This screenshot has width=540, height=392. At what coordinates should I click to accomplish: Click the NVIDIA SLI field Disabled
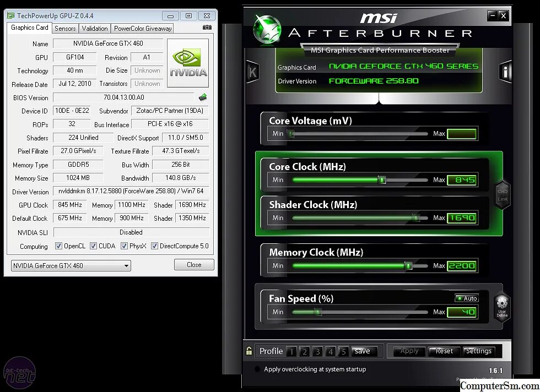coord(131,232)
